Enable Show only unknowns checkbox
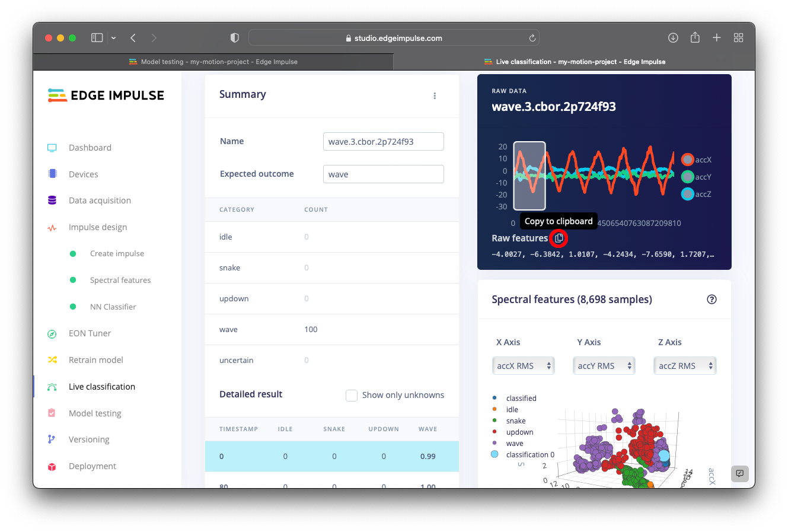The height and width of the screenshot is (532, 788). [x=352, y=395]
